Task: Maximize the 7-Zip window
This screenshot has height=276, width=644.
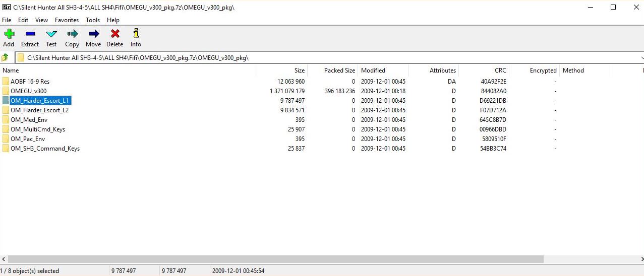Action: 613,7
